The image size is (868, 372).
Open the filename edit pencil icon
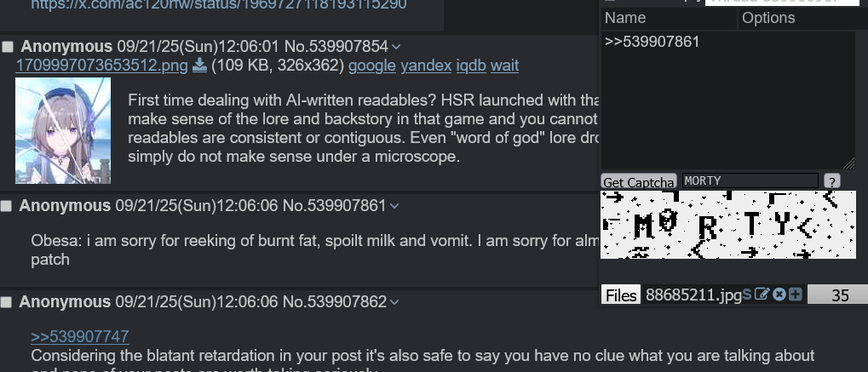tap(762, 295)
